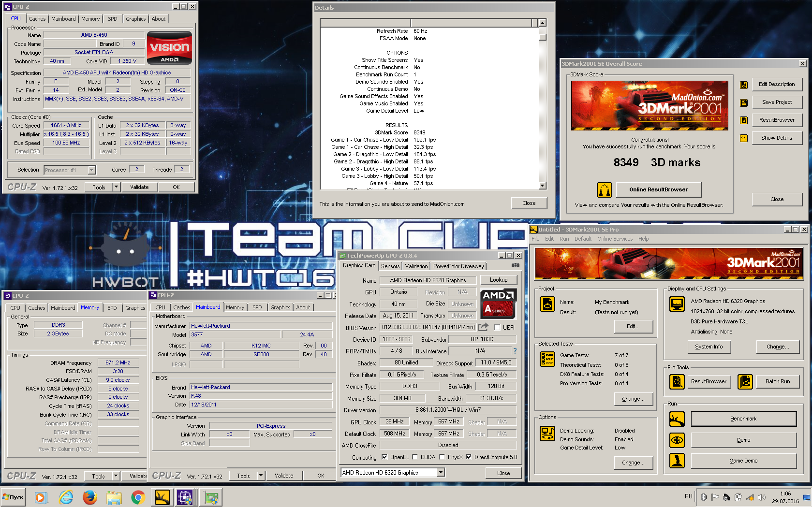Image resolution: width=812 pixels, height=507 pixels.
Task: Click the System Info button
Action: 709,347
